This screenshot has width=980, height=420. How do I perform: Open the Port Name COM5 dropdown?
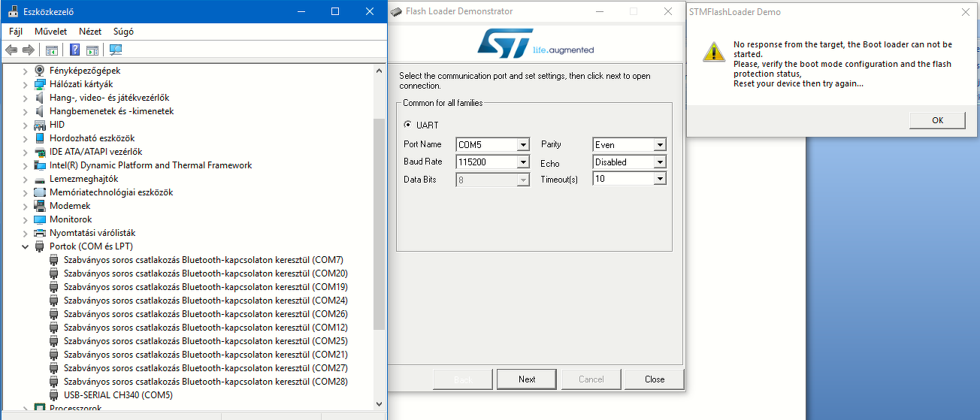[x=523, y=145]
